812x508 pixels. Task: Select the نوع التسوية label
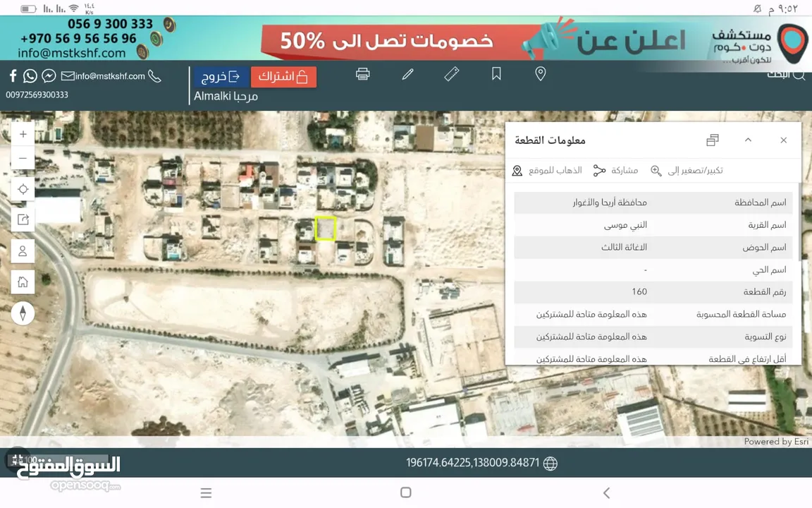765,337
